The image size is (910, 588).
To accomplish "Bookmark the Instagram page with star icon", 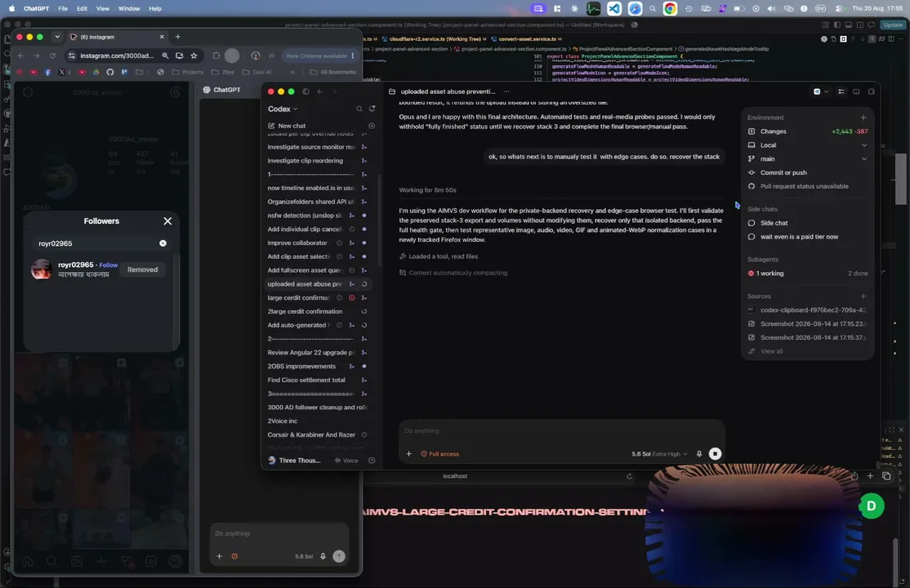I will tap(194, 56).
